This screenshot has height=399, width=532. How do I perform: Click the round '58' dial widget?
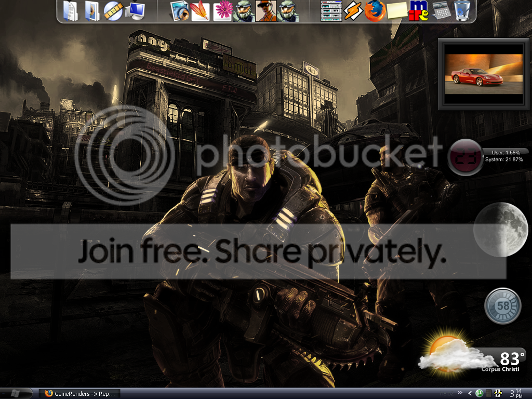[503, 306]
